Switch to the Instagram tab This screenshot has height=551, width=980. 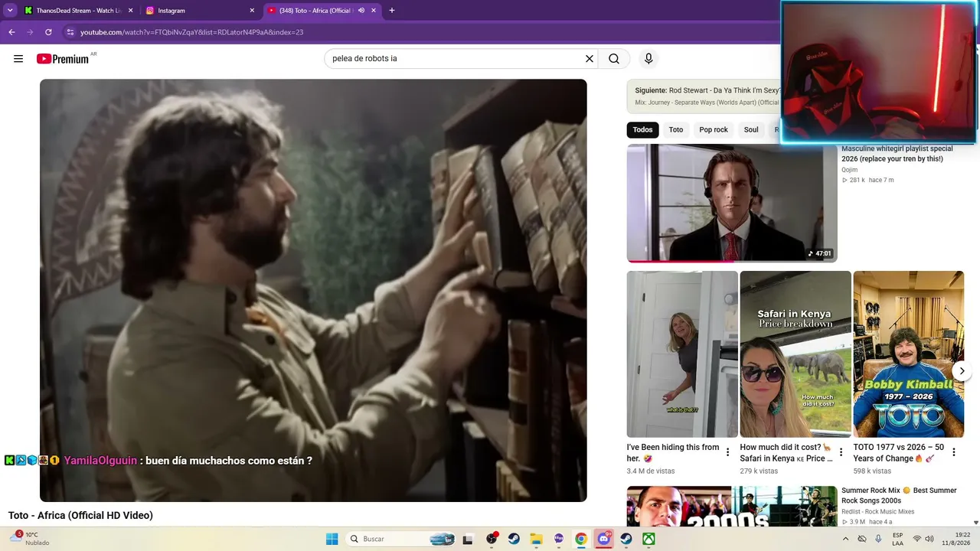point(199,11)
